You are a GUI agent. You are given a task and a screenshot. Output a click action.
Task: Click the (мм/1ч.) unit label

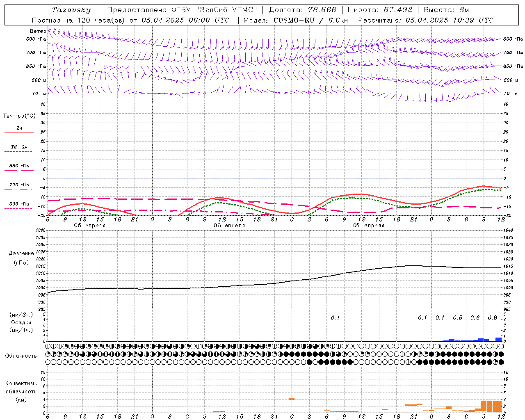coord(21,330)
